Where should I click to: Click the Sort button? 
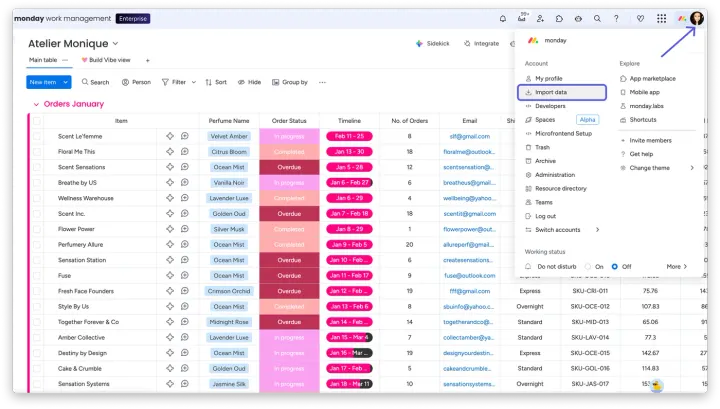[216, 82]
